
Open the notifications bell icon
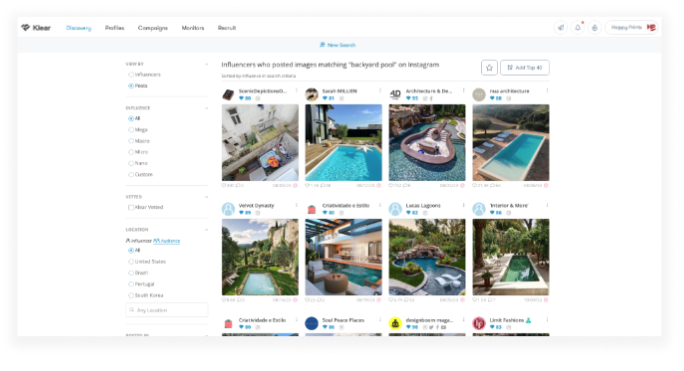click(578, 27)
